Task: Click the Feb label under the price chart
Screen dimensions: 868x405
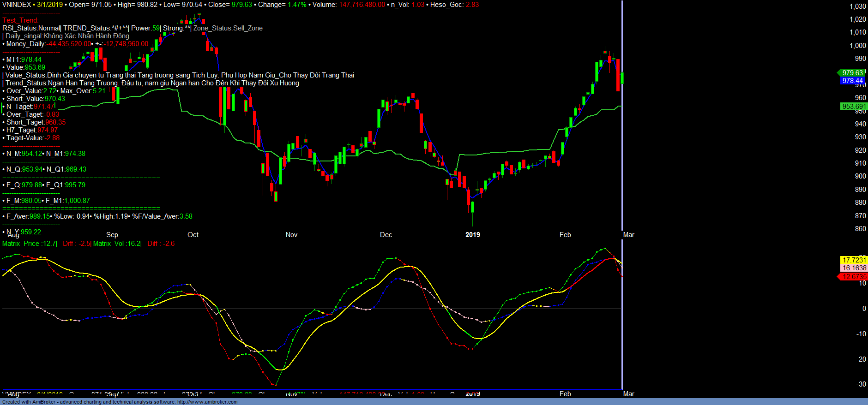Action: click(565, 235)
